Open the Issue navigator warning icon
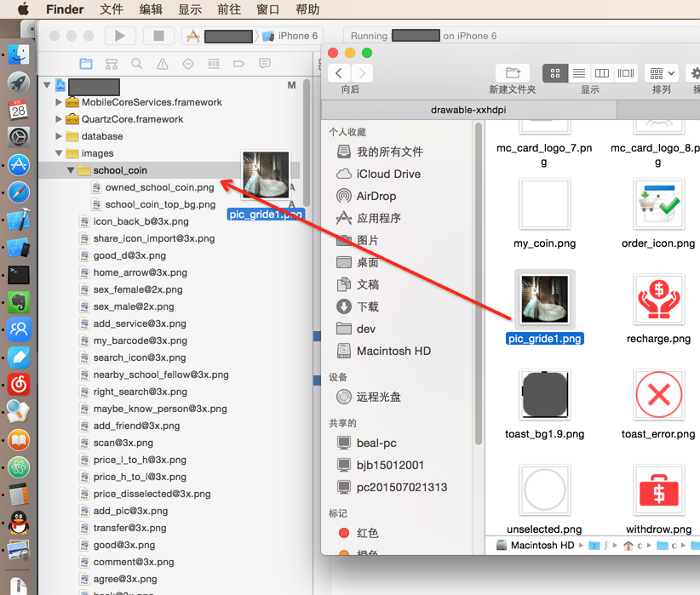Screen dimensions: 700x595 [163, 64]
